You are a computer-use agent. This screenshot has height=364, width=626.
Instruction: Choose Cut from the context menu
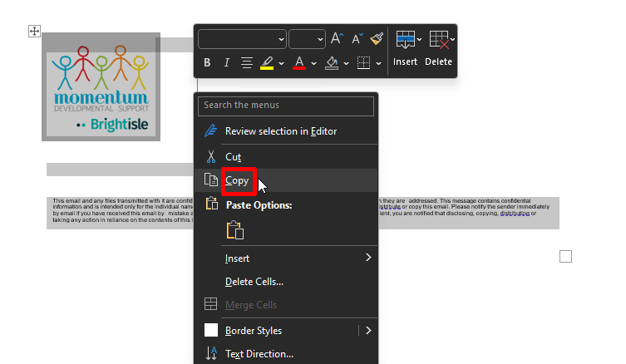pos(233,156)
